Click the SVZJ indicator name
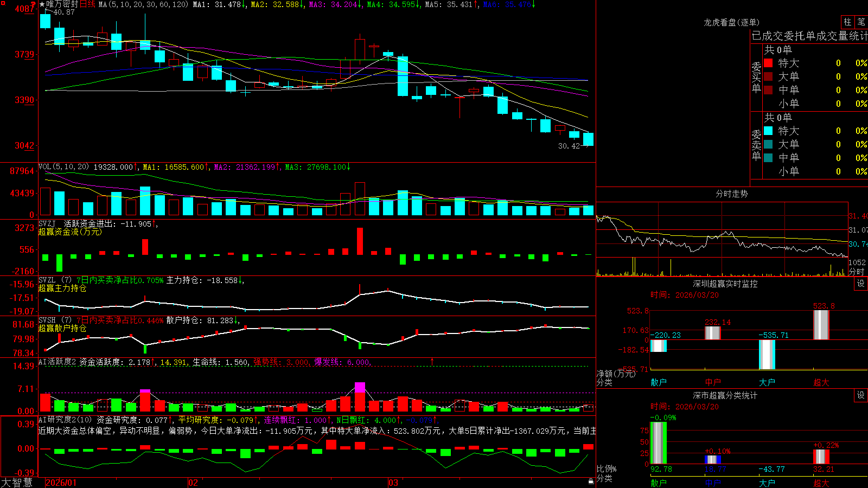Image resolution: width=868 pixels, height=488 pixels. (x=47, y=223)
